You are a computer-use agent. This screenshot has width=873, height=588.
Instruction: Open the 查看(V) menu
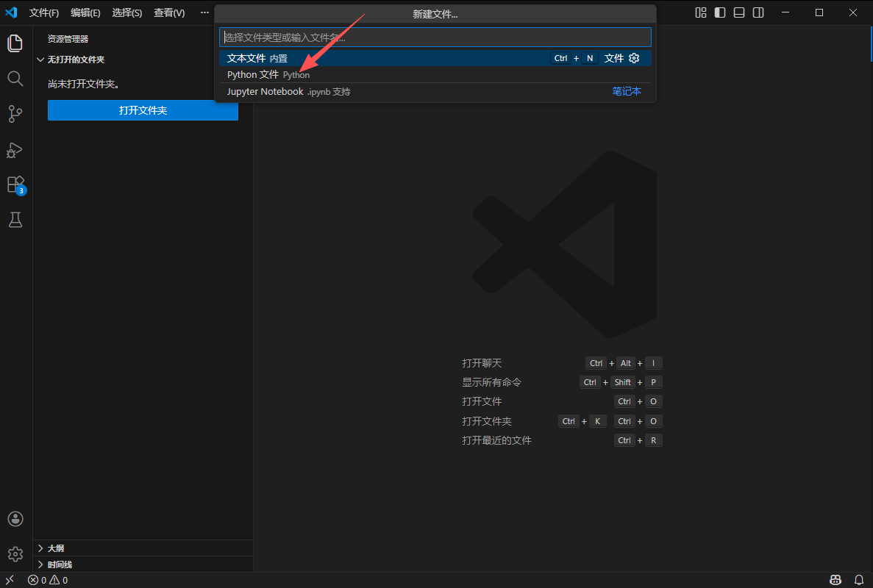(x=169, y=13)
